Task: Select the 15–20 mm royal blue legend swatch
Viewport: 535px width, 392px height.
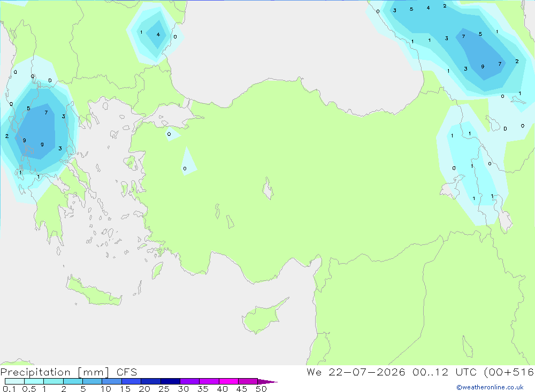Action: (132, 381)
